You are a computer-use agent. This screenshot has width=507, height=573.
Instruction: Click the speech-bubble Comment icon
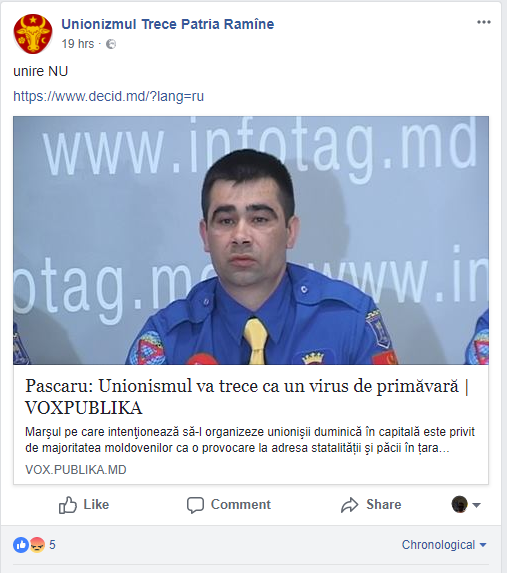[x=195, y=505]
